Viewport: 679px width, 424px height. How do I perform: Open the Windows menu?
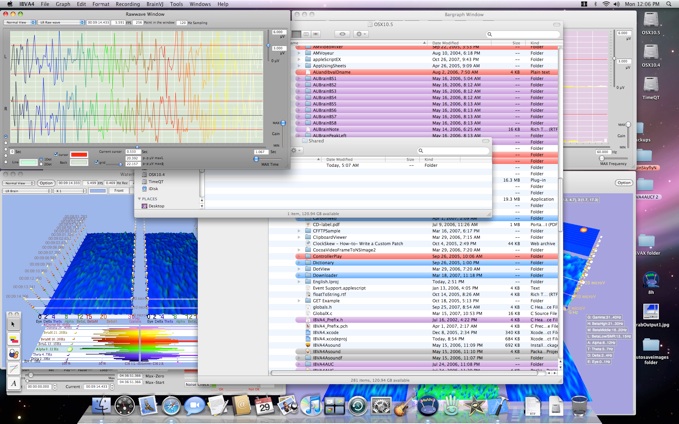tap(200, 4)
